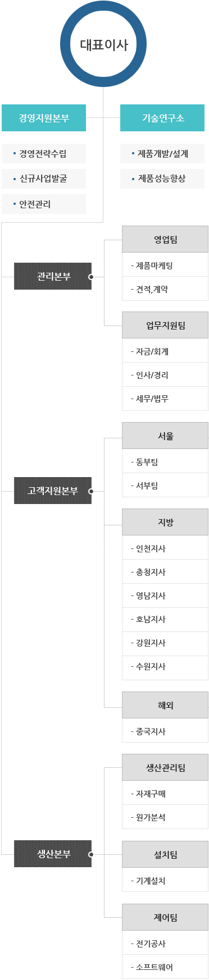The width and height of the screenshot is (209, 980).
Task: Click connector dot beside 관리본부
Action: [x=91, y=277]
